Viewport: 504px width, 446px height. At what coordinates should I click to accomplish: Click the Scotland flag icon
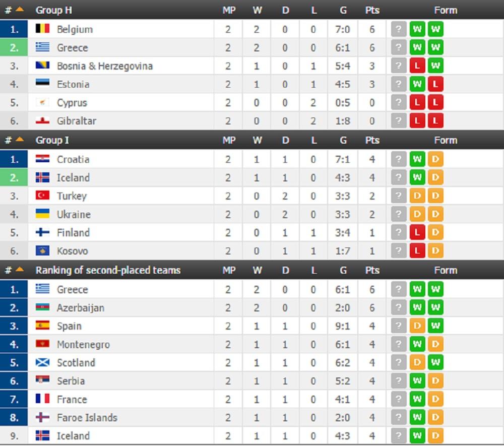pyautogui.click(x=42, y=362)
